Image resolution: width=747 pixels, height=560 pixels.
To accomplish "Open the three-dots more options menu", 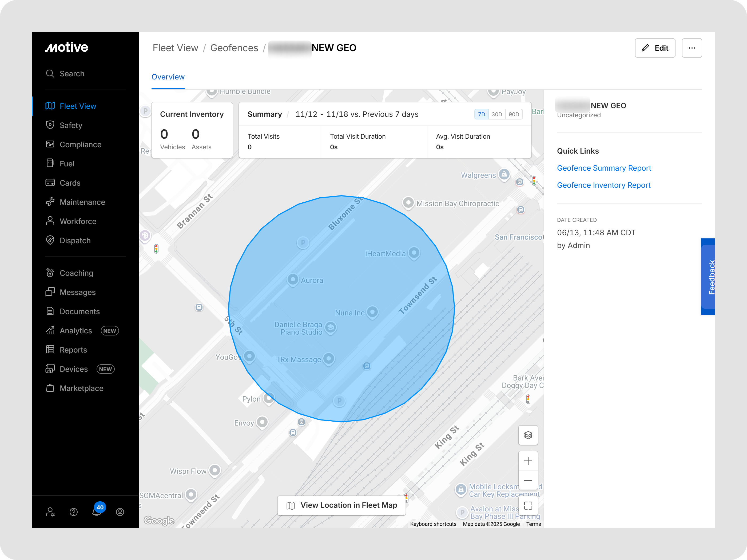I will click(692, 48).
